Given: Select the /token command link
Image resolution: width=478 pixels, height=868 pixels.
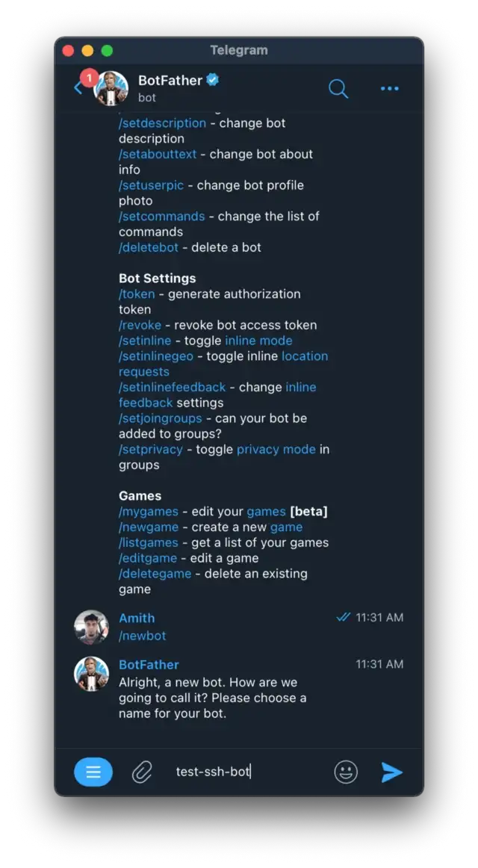Looking at the screenshot, I should click(137, 294).
